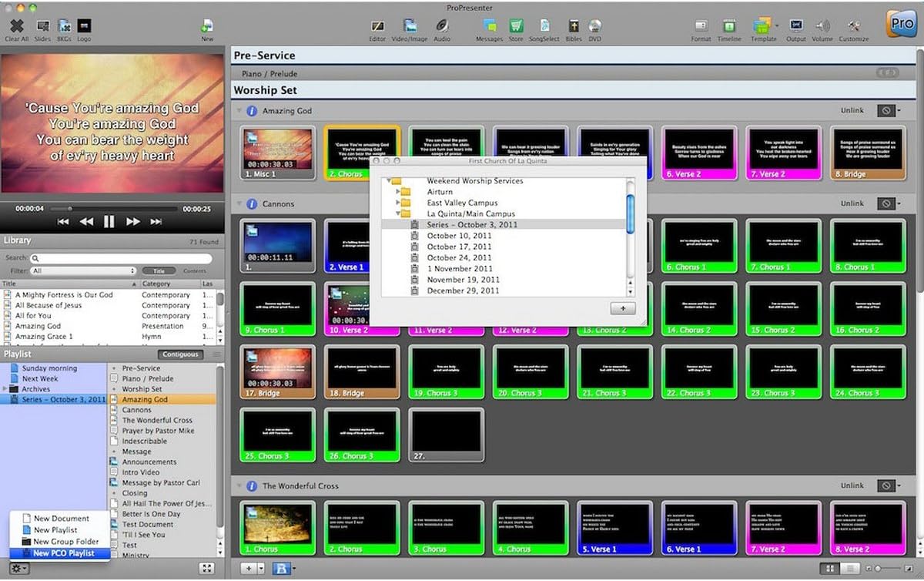924x581 pixels.
Task: Select the Worship Set section
Action: (265, 89)
